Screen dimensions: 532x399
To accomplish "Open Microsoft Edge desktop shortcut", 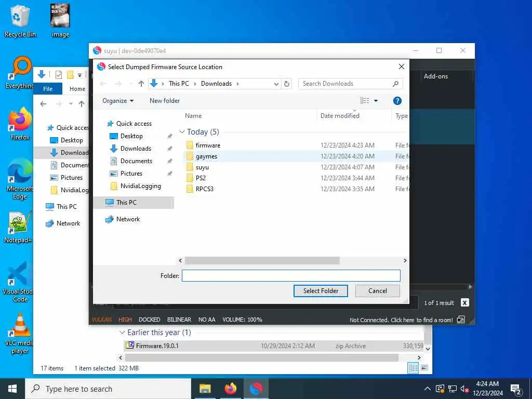I will 20,179.
